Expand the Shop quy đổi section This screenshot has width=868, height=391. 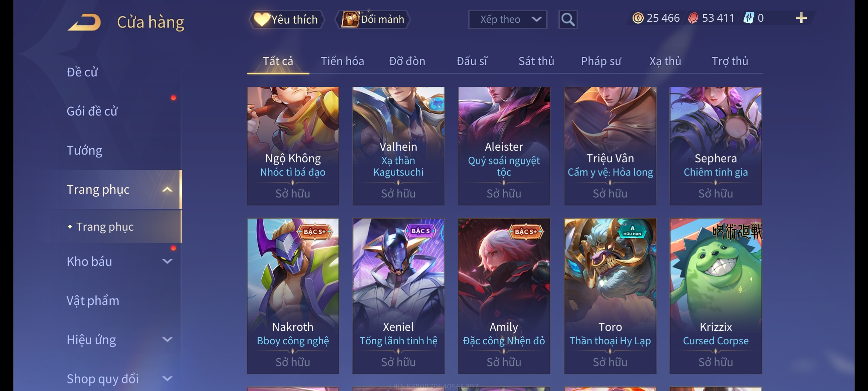167,378
